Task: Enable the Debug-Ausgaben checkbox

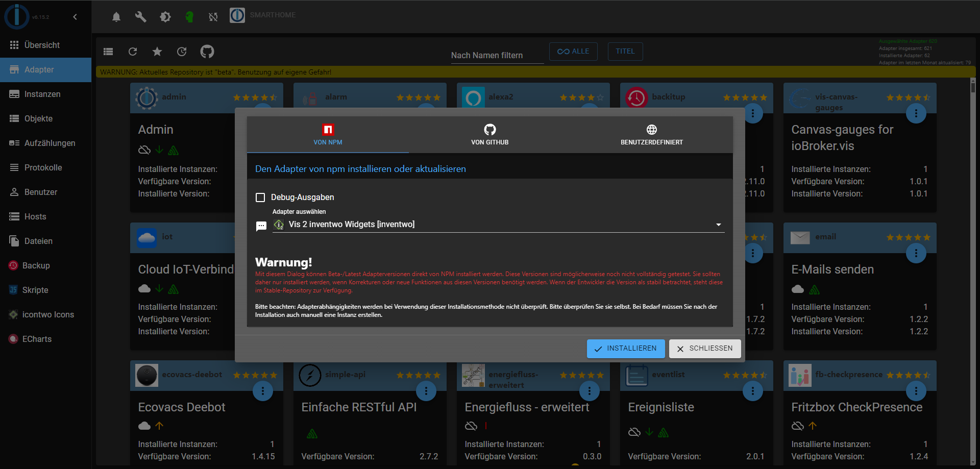Action: [x=260, y=198]
